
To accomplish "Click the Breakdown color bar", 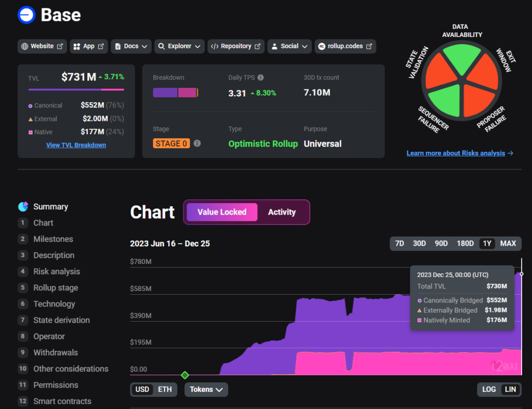I will tap(176, 93).
